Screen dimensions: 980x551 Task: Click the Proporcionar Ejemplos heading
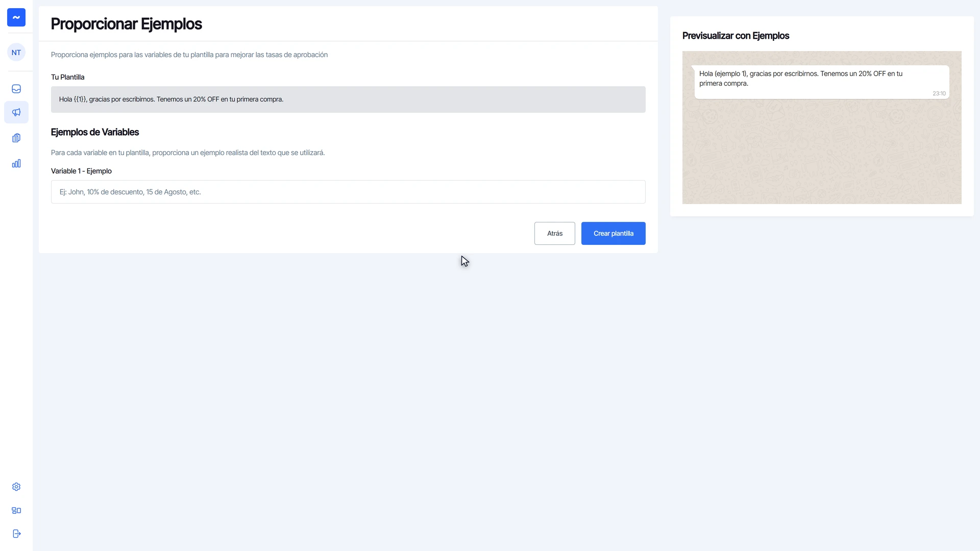(x=126, y=24)
